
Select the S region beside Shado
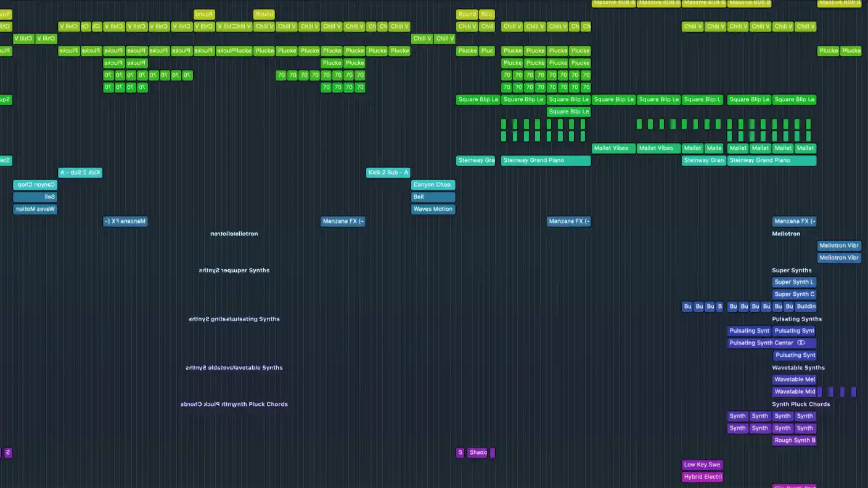(460, 452)
